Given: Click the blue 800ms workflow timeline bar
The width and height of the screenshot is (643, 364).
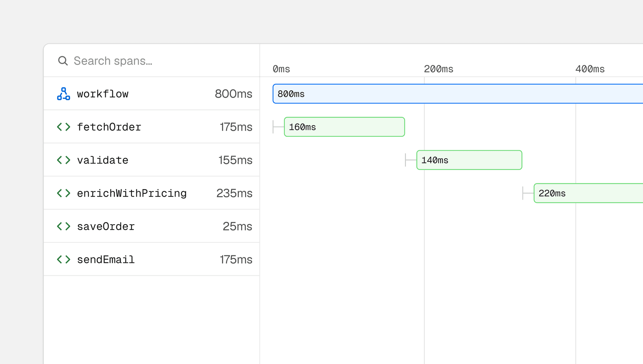Looking at the screenshot, I should tap(458, 94).
